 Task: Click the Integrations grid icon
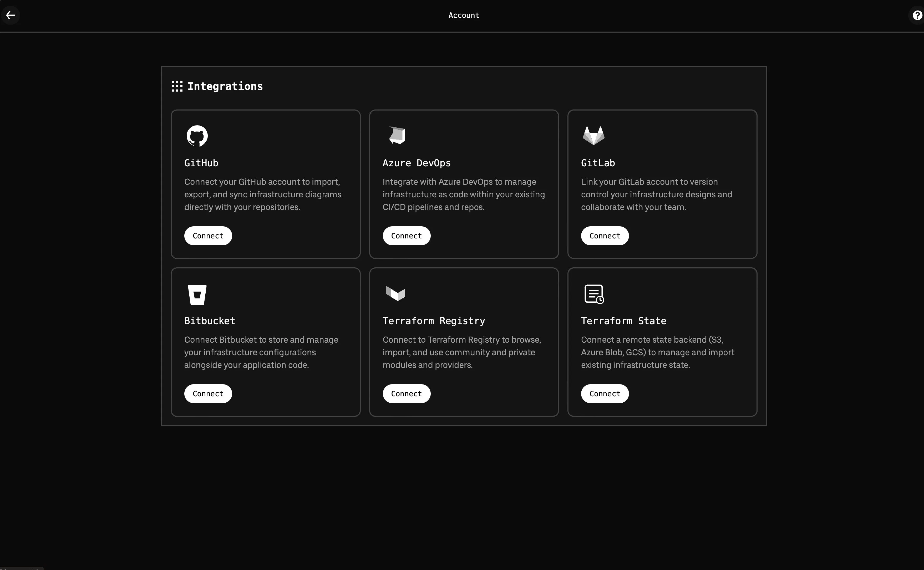177,86
